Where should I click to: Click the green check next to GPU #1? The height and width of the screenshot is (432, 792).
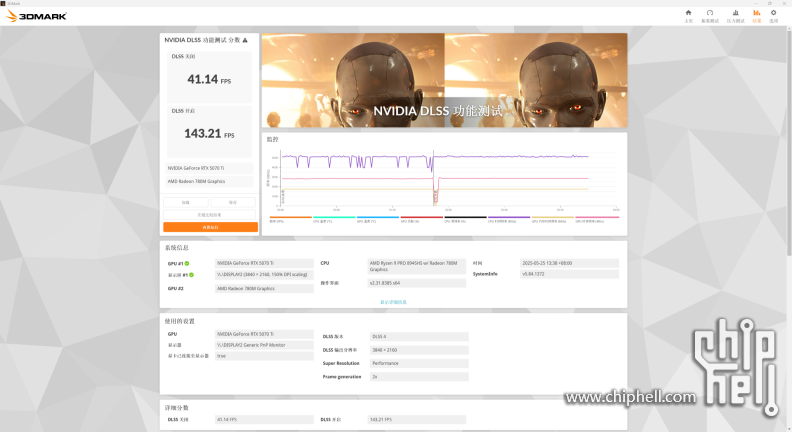click(x=187, y=263)
